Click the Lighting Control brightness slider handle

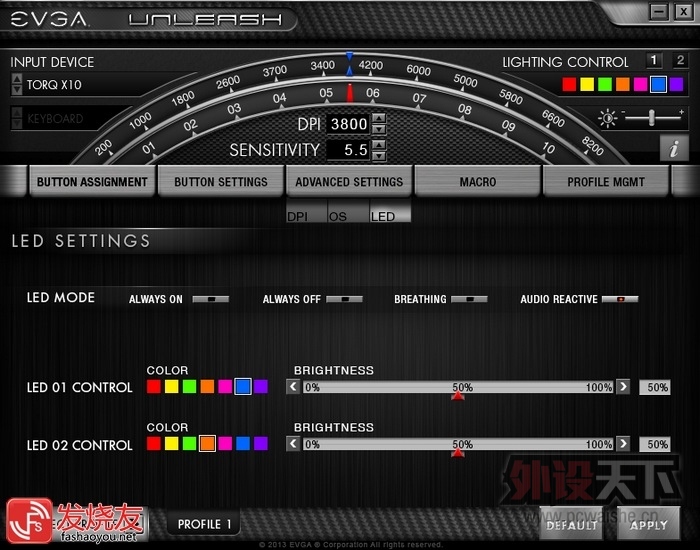pos(652,118)
